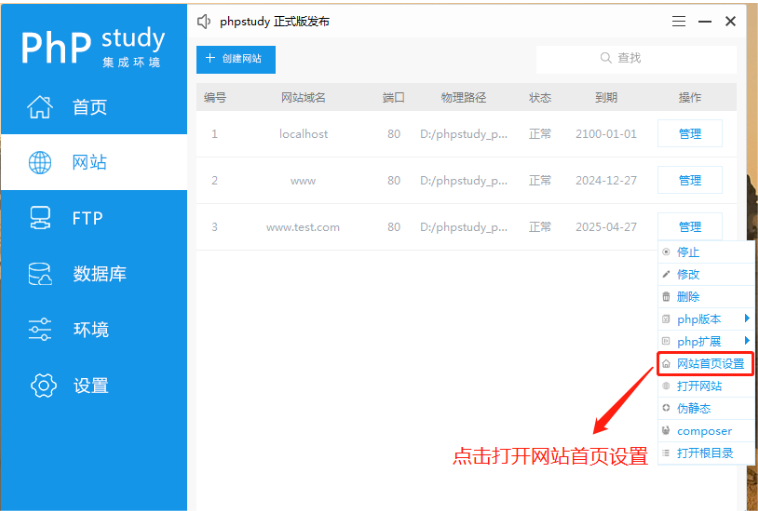Choose 删除 from the context menu
Image resolution: width=758 pixels, height=511 pixels.
pyautogui.click(x=705, y=296)
